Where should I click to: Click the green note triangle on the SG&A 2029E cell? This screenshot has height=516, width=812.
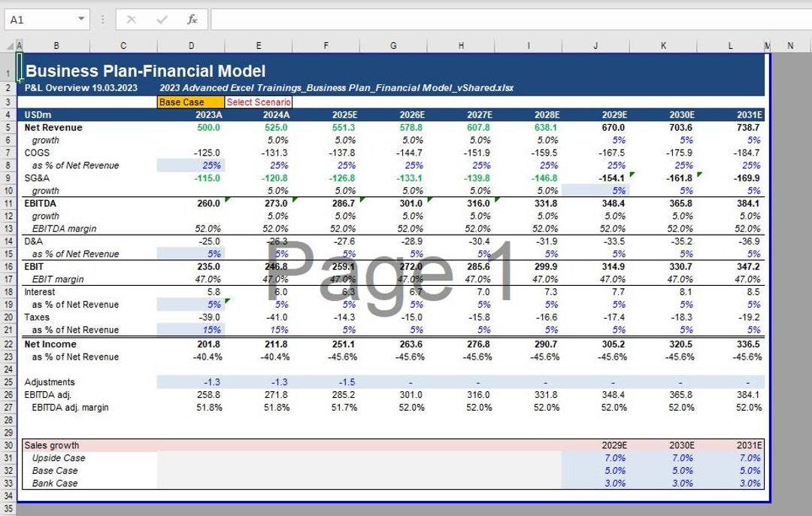pos(632,175)
